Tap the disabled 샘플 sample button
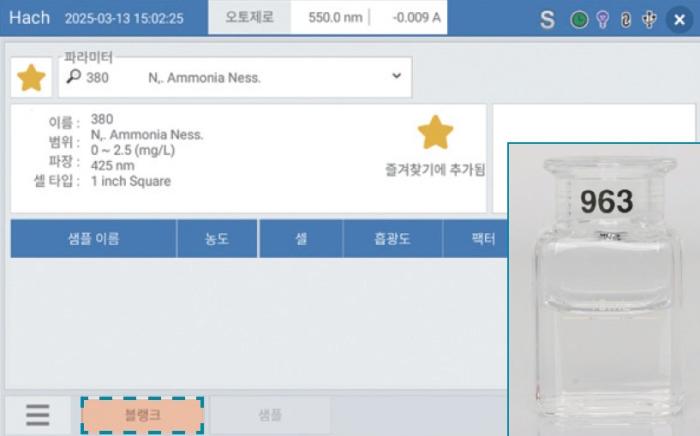The height and width of the screenshot is (436, 700). (270, 415)
